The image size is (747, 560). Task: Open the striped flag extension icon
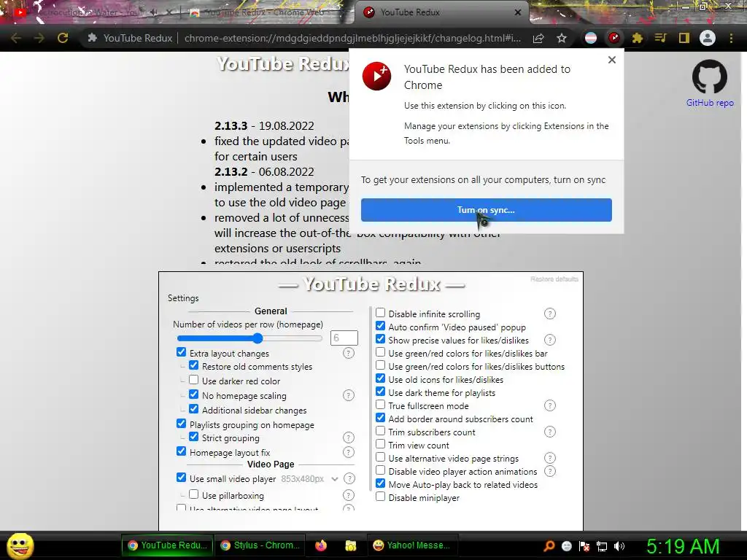pos(591,38)
